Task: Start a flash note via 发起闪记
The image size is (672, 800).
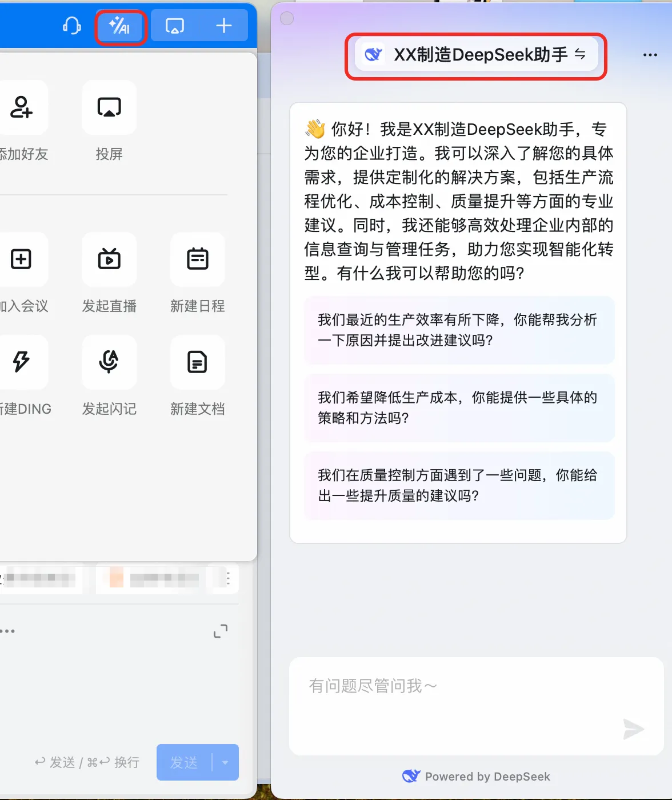Action: point(109,362)
